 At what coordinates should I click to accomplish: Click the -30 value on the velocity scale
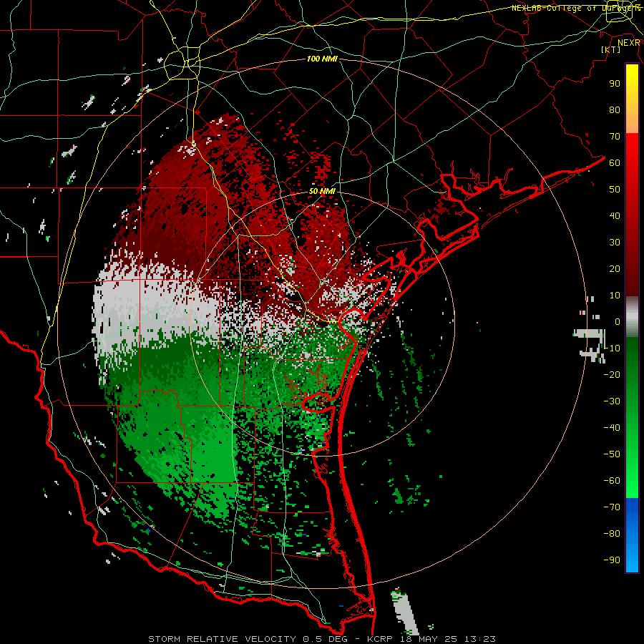pos(612,401)
